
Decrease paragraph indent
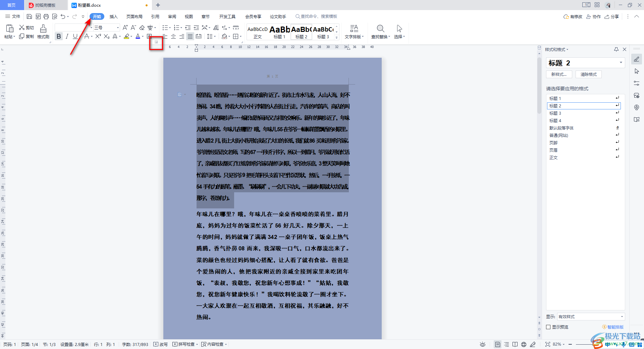[x=188, y=28]
